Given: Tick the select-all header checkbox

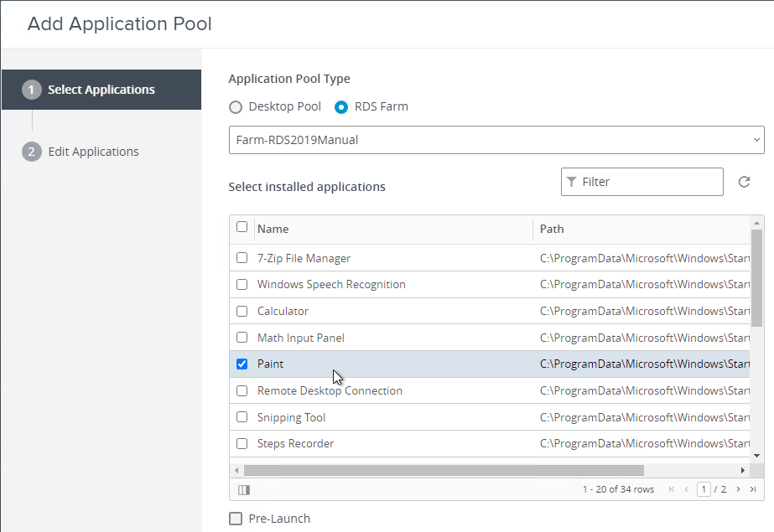Looking at the screenshot, I should [242, 227].
